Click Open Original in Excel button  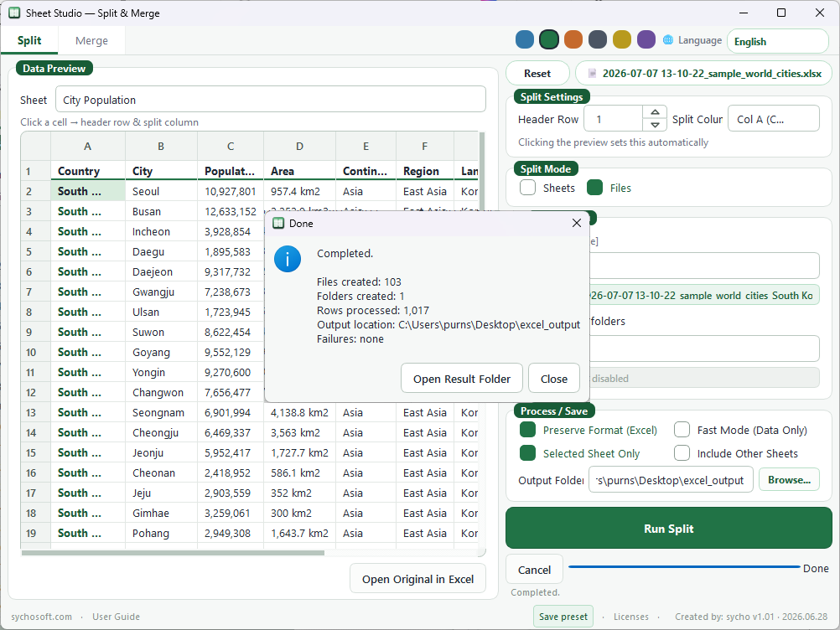tap(417, 579)
